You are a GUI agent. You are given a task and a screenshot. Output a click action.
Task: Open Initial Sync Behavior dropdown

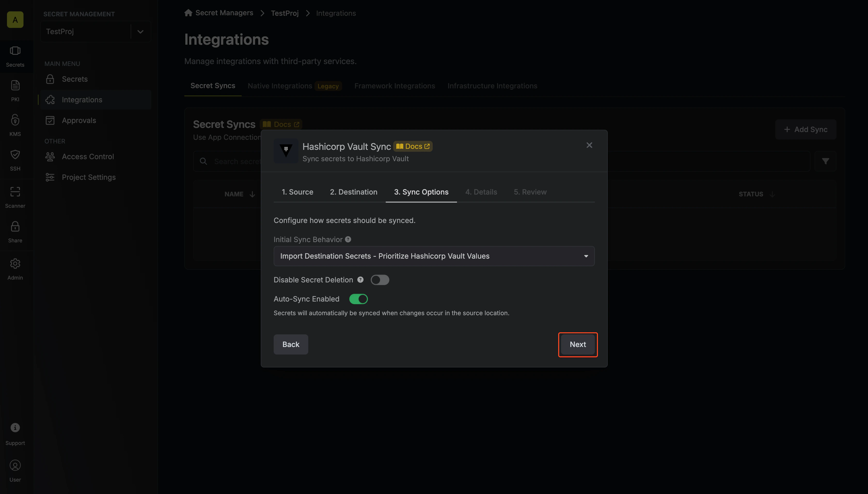pyautogui.click(x=434, y=256)
